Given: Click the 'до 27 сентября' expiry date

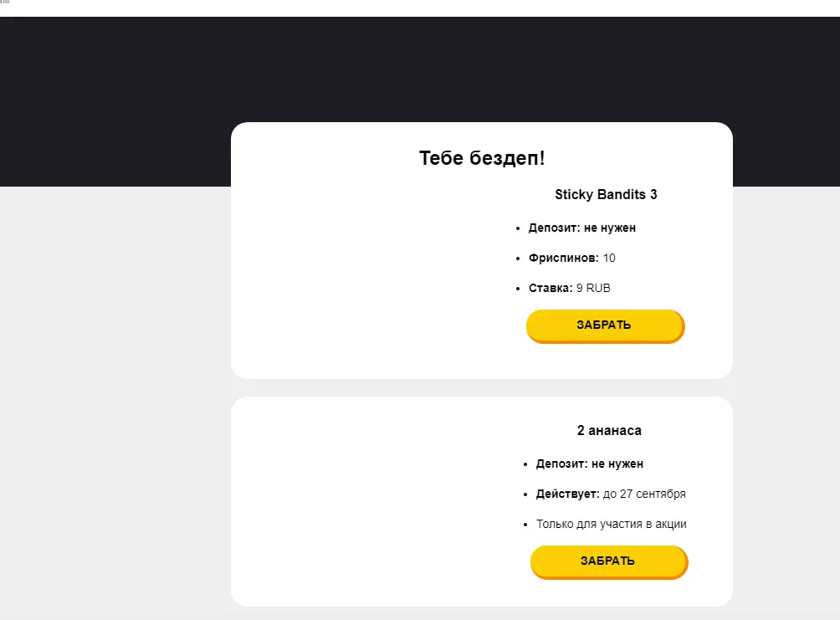Looking at the screenshot, I should click(x=644, y=494).
